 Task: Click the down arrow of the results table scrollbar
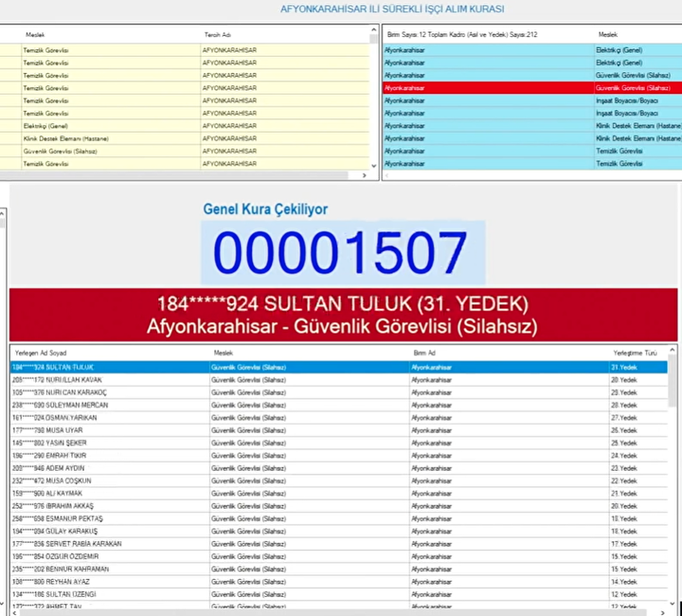[x=672, y=604]
